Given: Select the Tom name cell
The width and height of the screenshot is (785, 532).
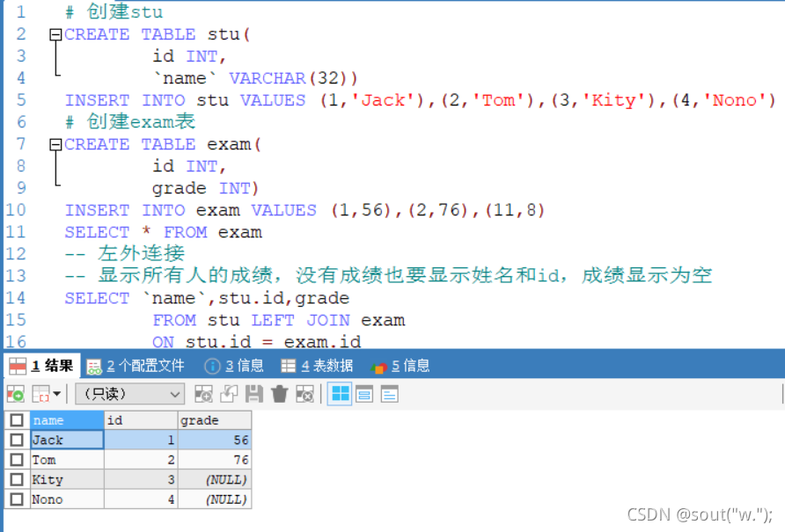Looking at the screenshot, I should (x=67, y=459).
